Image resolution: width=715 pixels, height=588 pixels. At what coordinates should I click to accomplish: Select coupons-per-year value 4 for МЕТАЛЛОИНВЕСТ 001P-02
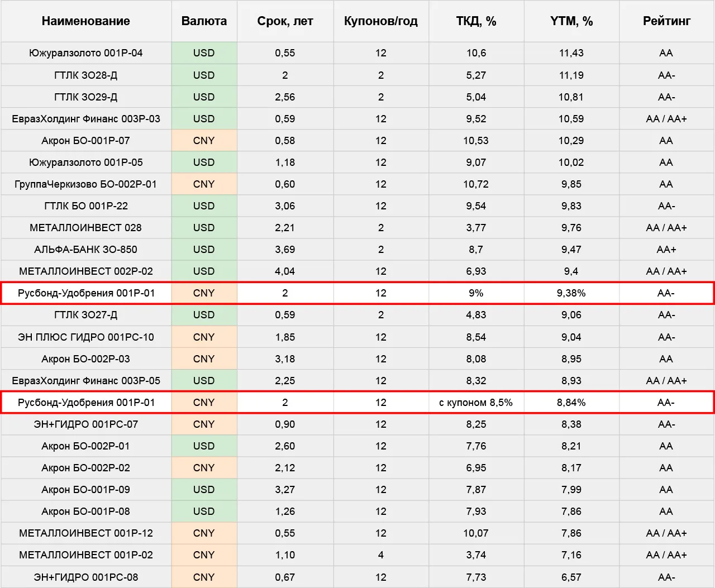coord(381,554)
